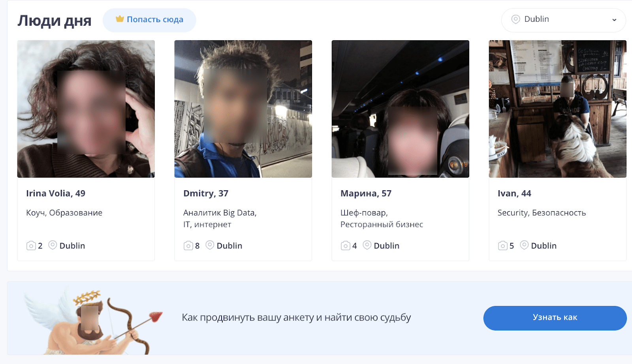Viewport: 632px width, 364px height.
Task: Click the name Irina Volia, 49
Action: (56, 193)
